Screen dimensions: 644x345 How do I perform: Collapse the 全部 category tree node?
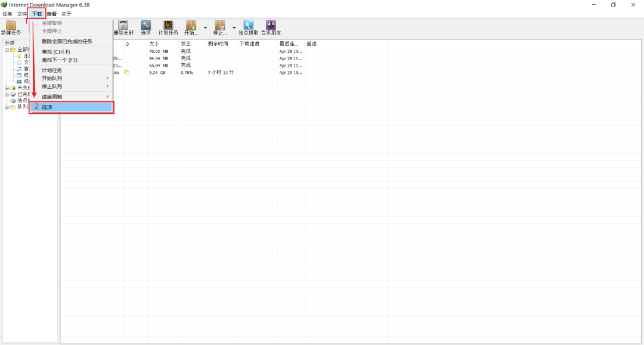pyautogui.click(x=7, y=50)
